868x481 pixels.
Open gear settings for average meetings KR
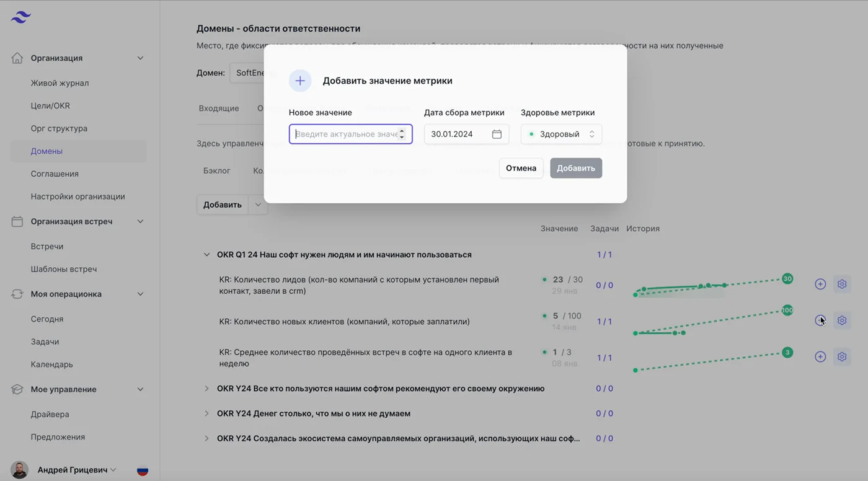point(842,357)
